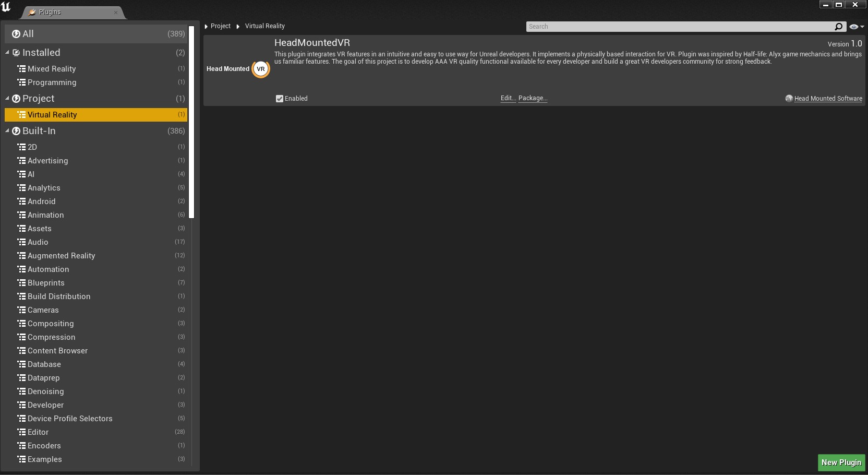This screenshot has height=475, width=868.
Task: Disable the HeadMountedVR Enabled checkbox
Action: pos(280,99)
